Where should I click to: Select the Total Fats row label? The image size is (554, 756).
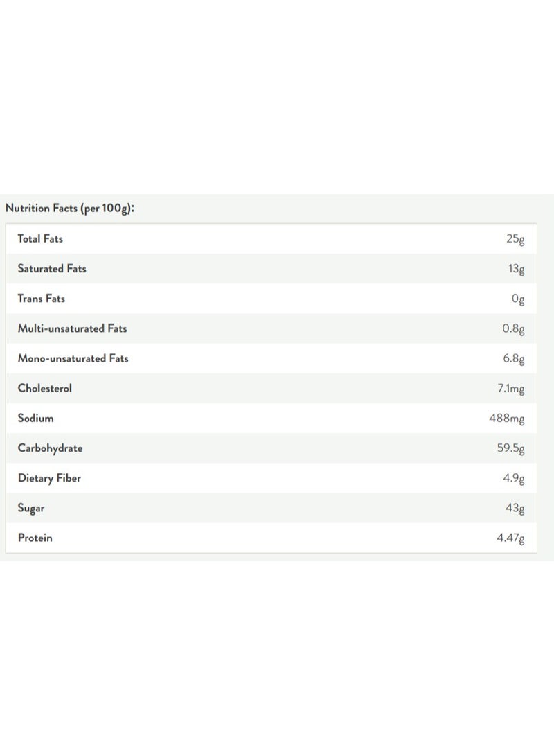(40, 238)
